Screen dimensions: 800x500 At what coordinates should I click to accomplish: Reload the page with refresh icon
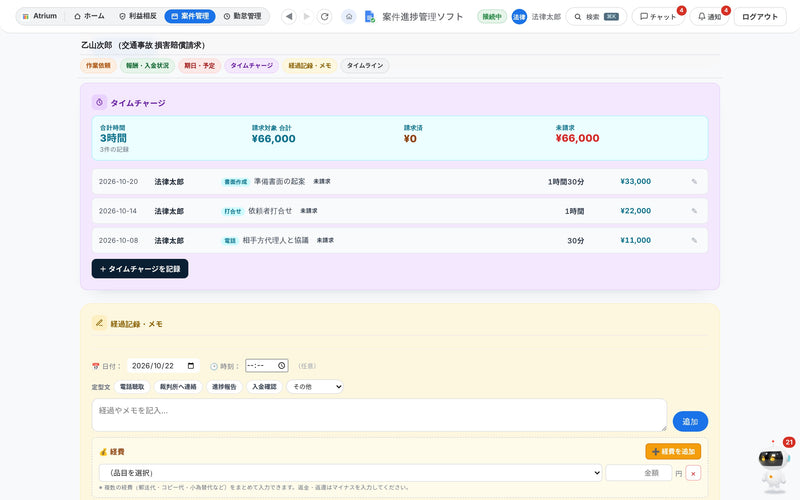click(x=324, y=16)
